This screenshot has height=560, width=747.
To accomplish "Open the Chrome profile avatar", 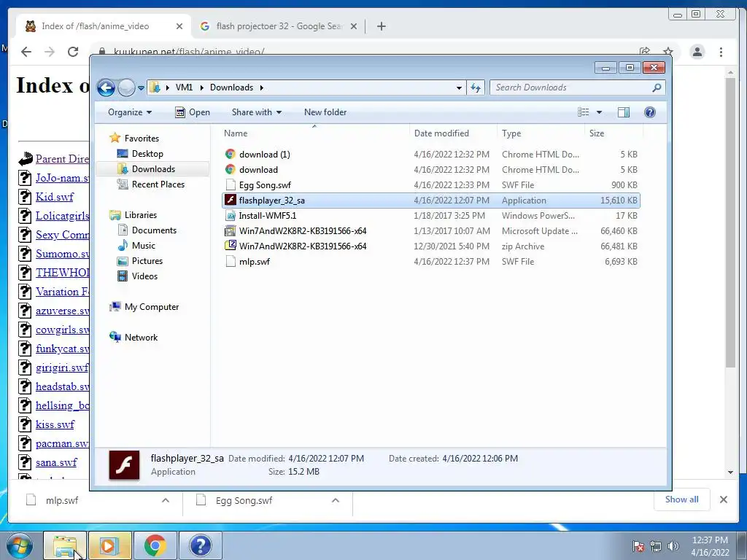I will click(x=697, y=52).
